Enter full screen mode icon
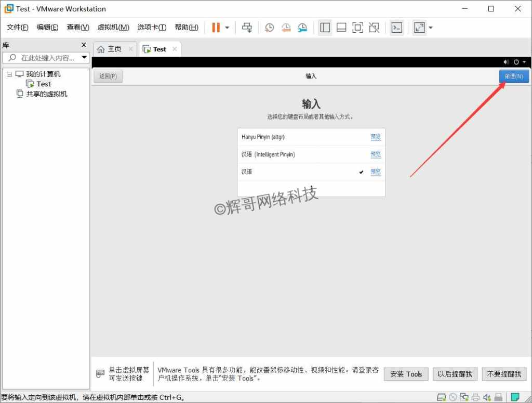The height and width of the screenshot is (403, 532). pos(357,28)
